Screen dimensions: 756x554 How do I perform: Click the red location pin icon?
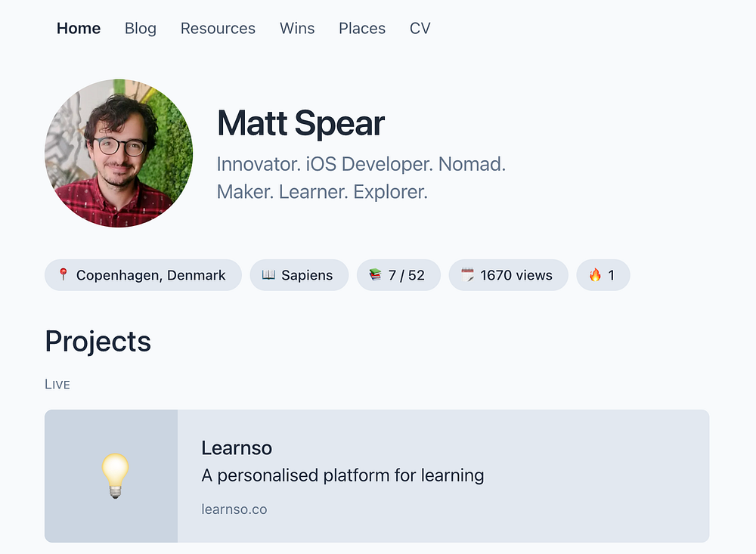coord(64,275)
